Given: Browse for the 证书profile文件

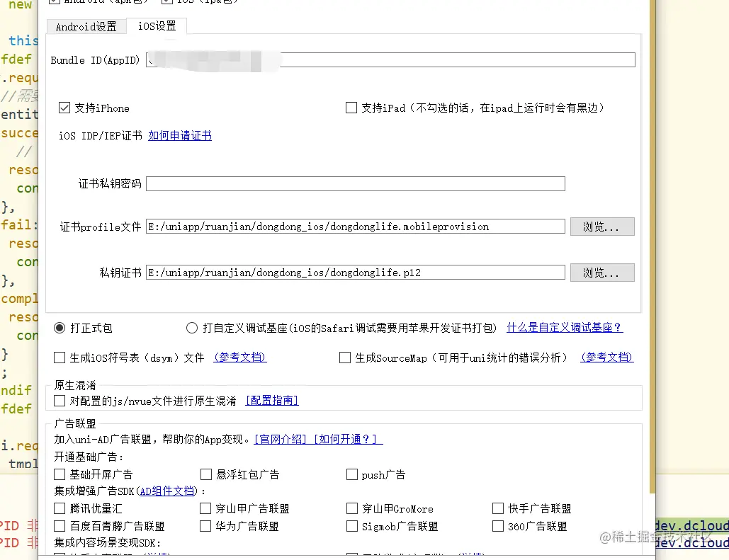Looking at the screenshot, I should [x=602, y=227].
